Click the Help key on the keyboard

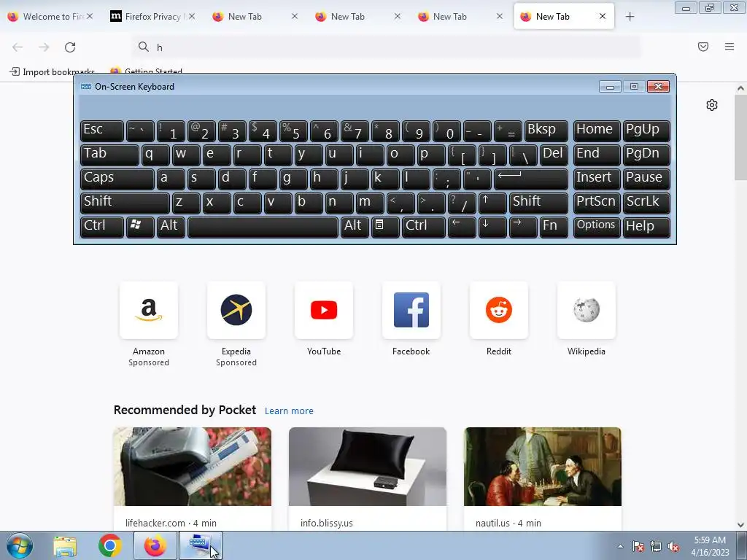pyautogui.click(x=646, y=227)
